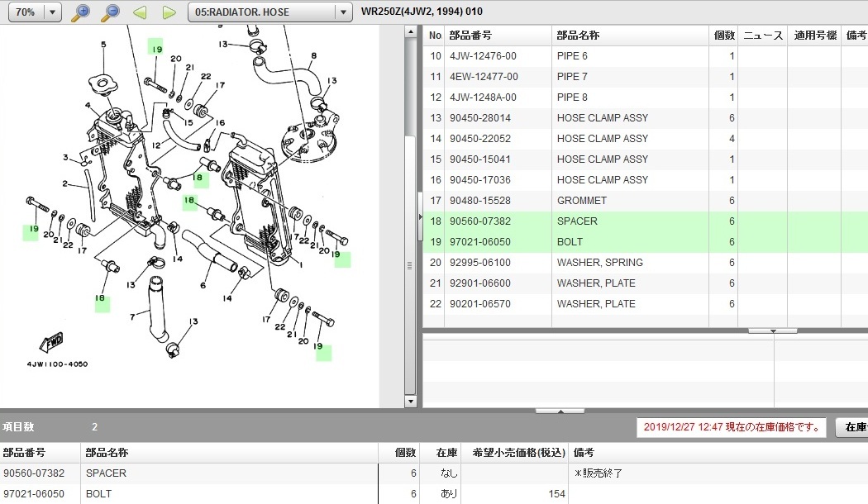
Task: Select part number 90450-22052
Action: coord(480,138)
